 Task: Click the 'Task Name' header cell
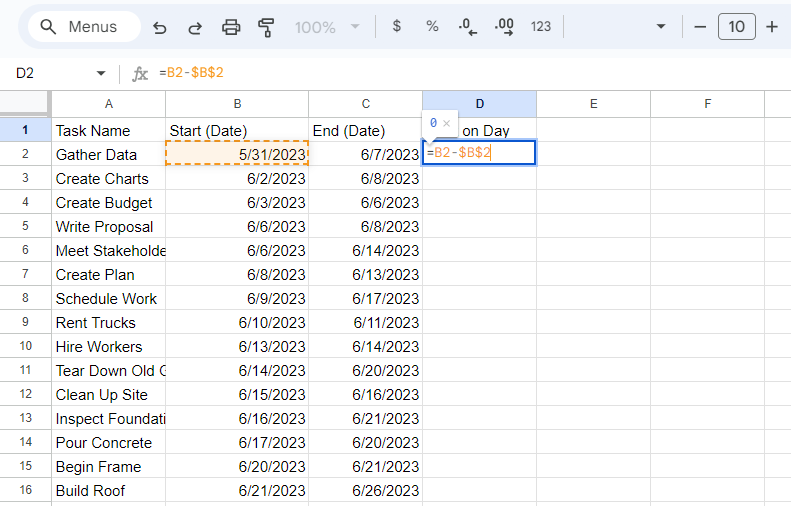click(108, 130)
